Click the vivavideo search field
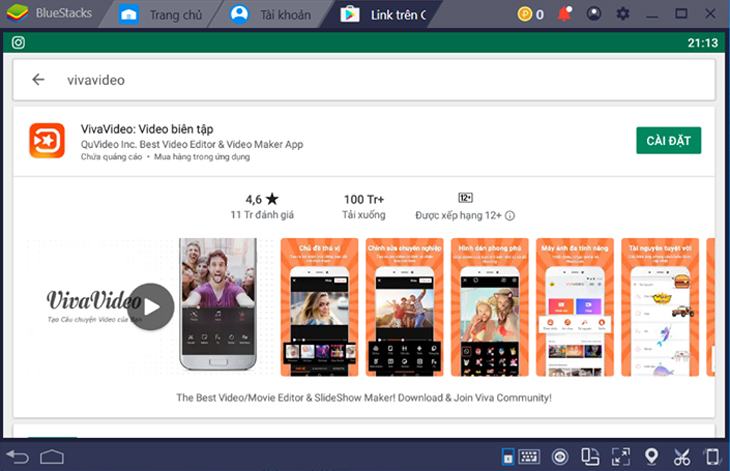 point(364,80)
